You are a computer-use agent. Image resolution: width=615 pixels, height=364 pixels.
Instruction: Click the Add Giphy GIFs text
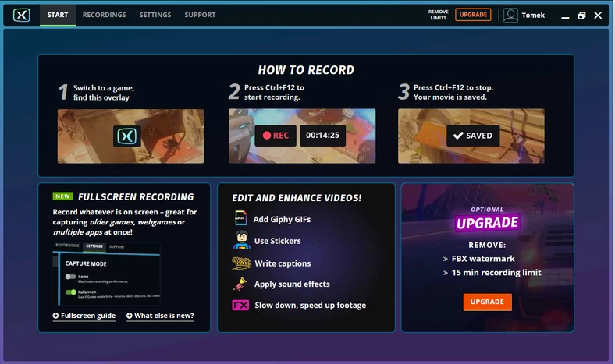point(282,220)
